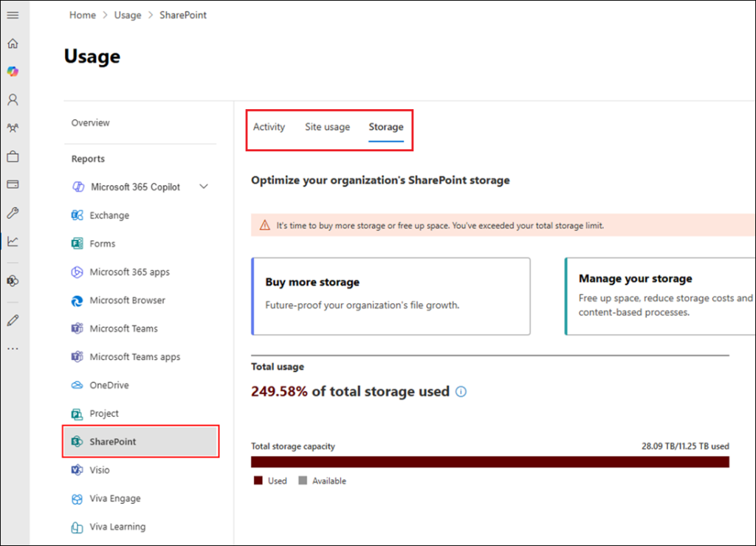This screenshot has height=546, width=756.
Task: Click the info icon next to storage percentage
Action: point(461,392)
